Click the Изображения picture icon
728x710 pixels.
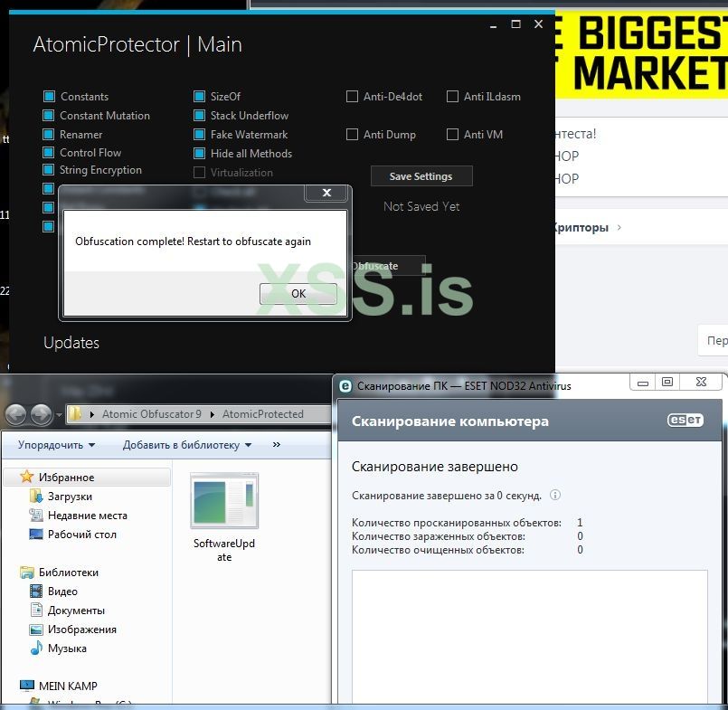(36, 630)
